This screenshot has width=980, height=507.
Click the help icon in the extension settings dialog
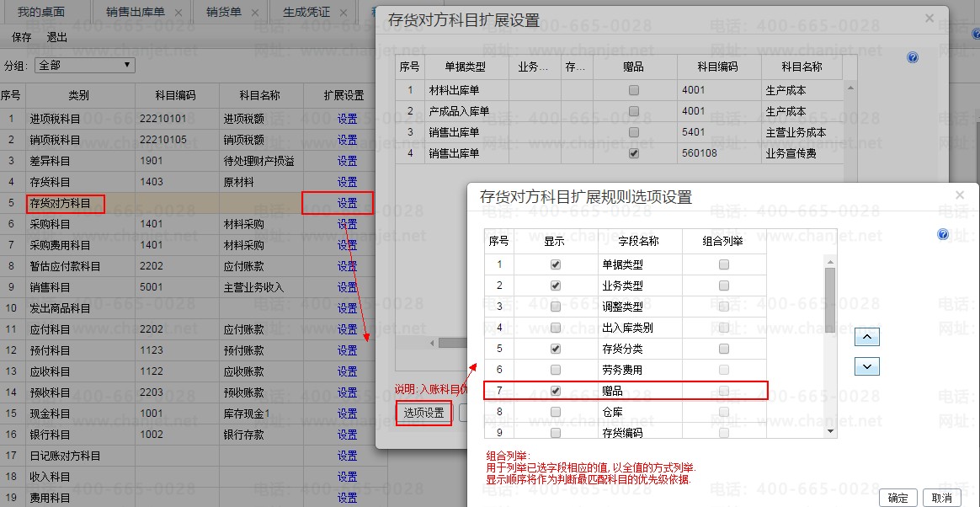coord(913,57)
